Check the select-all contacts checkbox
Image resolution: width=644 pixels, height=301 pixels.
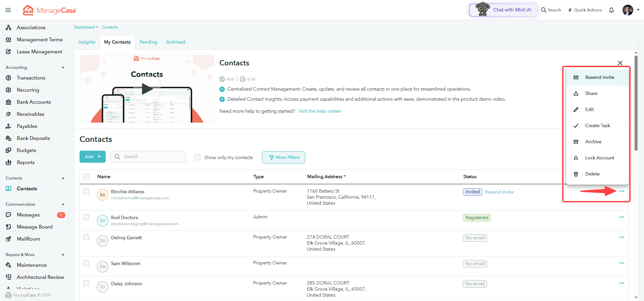[x=87, y=177]
